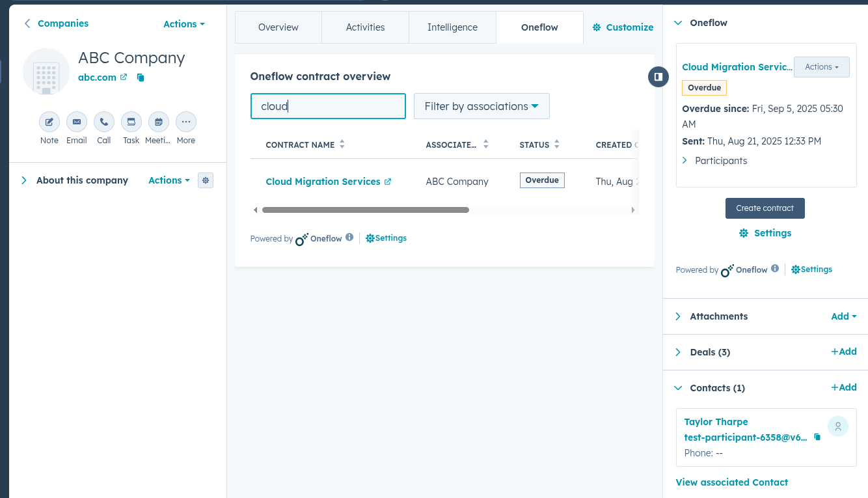This screenshot has width=868, height=498.
Task: Open Cloud Migration Services link in sidebar card
Action: click(x=737, y=67)
